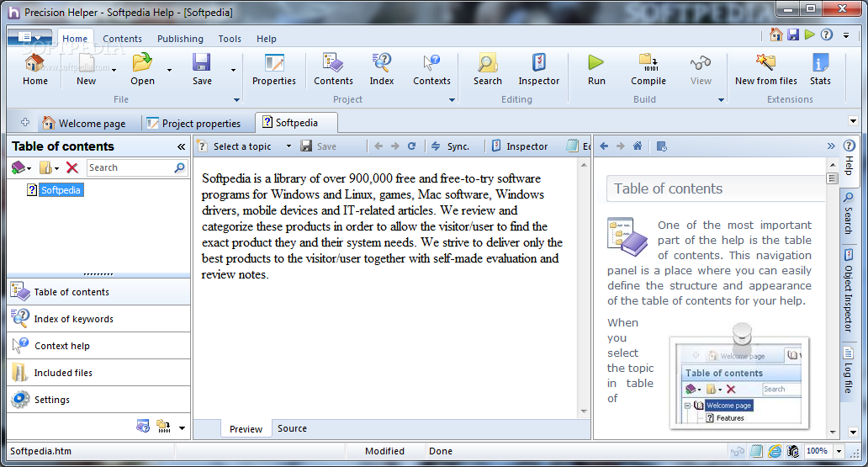
Task: Switch to the Project properties tab
Action: pyautogui.click(x=193, y=123)
